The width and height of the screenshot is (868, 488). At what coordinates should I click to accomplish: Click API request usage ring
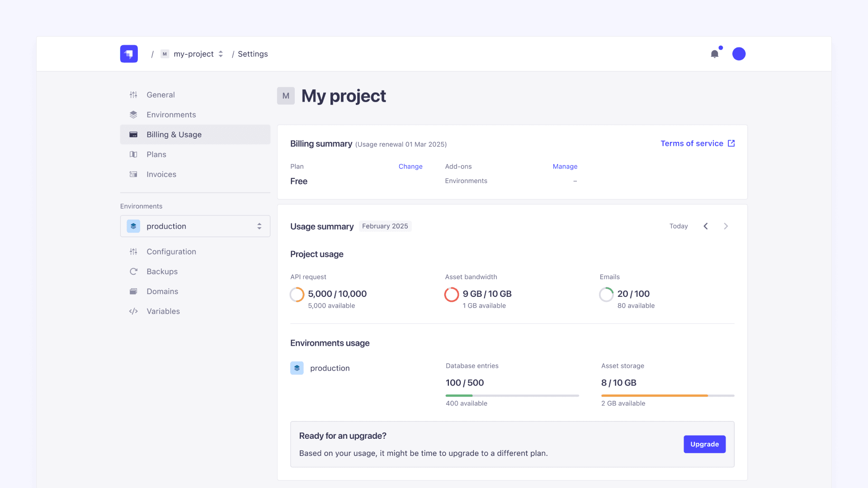pos(297,295)
